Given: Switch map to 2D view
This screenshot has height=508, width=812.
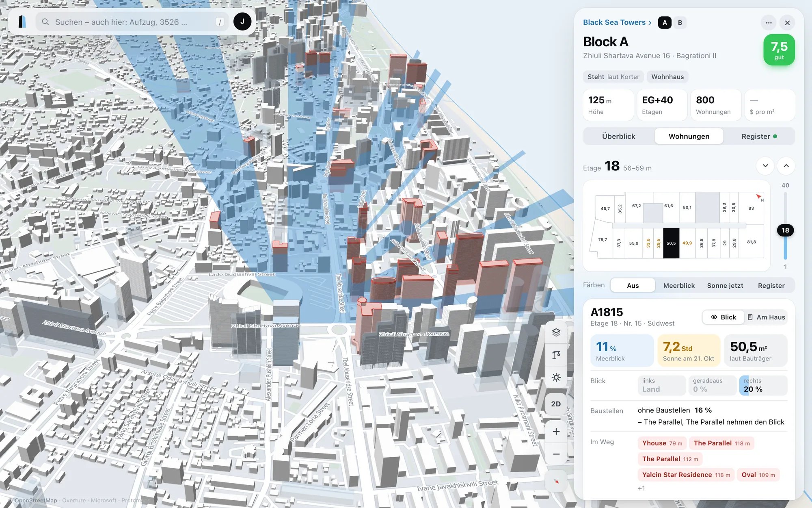Looking at the screenshot, I should [x=556, y=404].
